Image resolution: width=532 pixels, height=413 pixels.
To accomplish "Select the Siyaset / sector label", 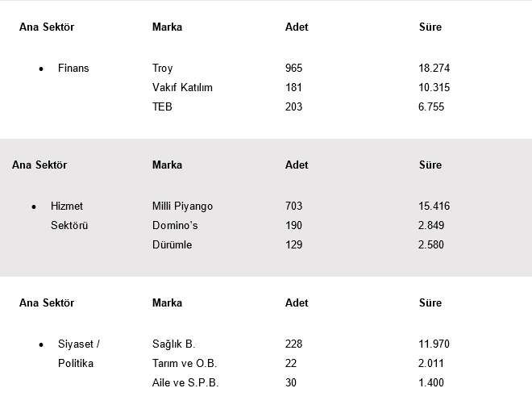I will coord(79,344).
